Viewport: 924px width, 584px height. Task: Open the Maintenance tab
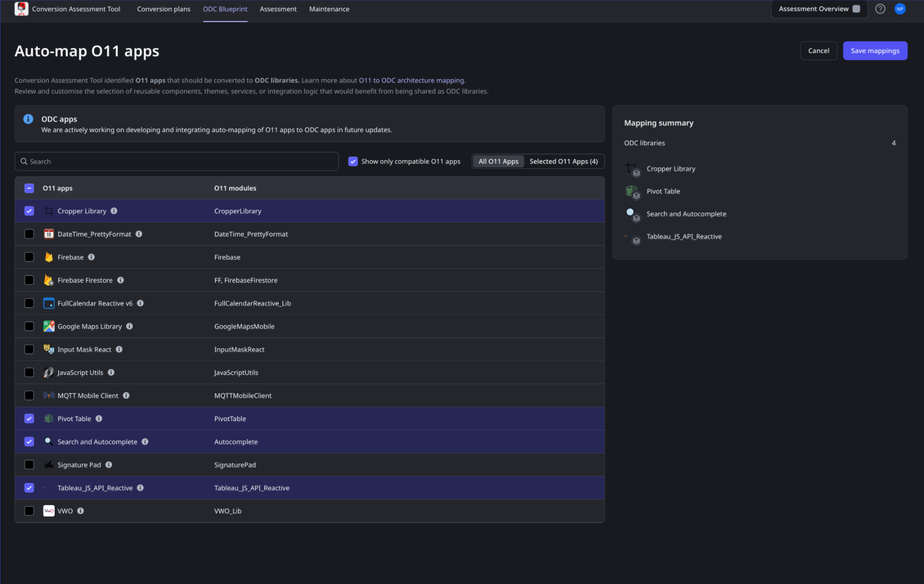(x=329, y=9)
